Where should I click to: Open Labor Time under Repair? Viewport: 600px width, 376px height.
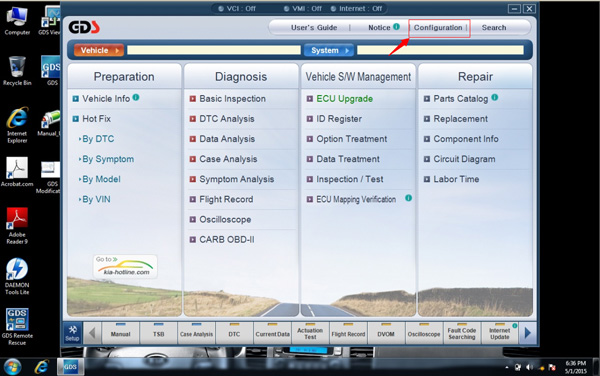click(456, 179)
